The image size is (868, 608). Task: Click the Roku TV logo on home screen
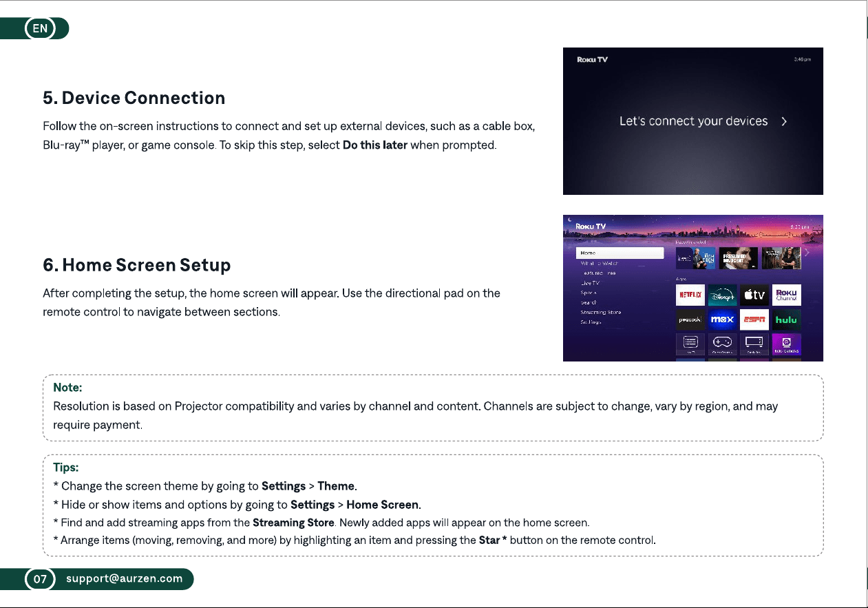point(591,226)
